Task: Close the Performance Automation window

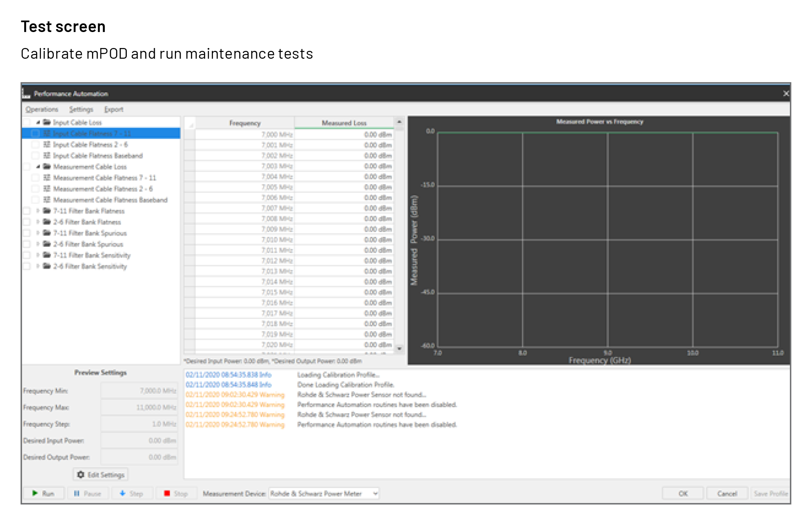Action: pos(786,94)
